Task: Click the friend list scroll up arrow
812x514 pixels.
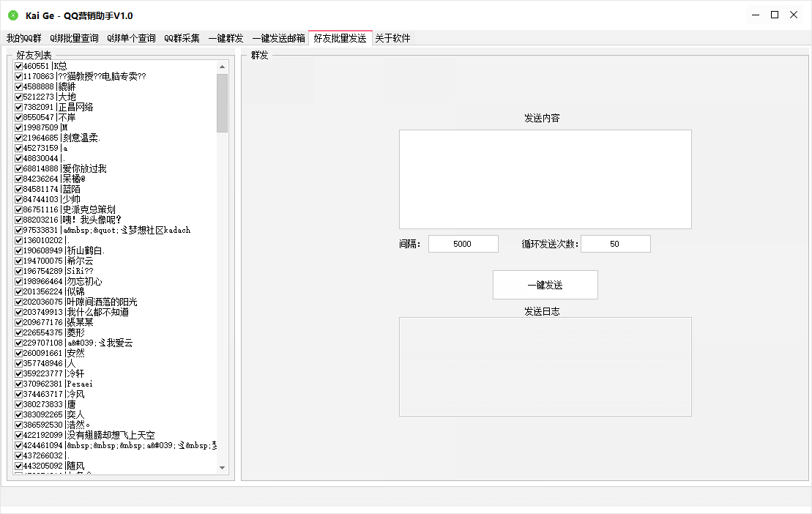Action: point(222,67)
